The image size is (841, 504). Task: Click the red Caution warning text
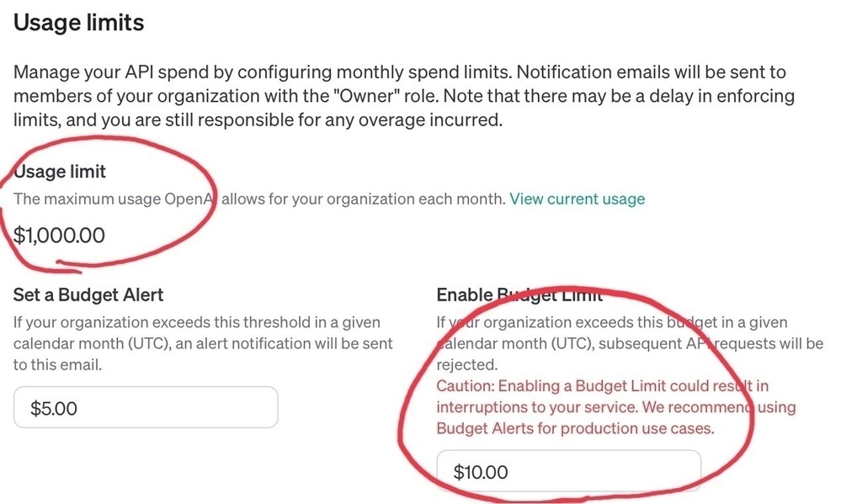coord(615,407)
